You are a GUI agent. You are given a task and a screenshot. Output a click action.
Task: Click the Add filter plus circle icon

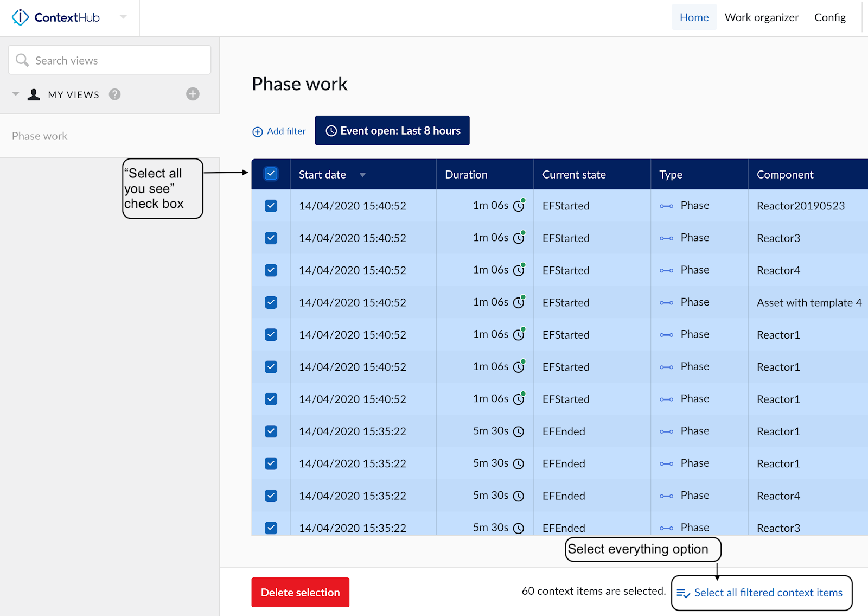(257, 131)
